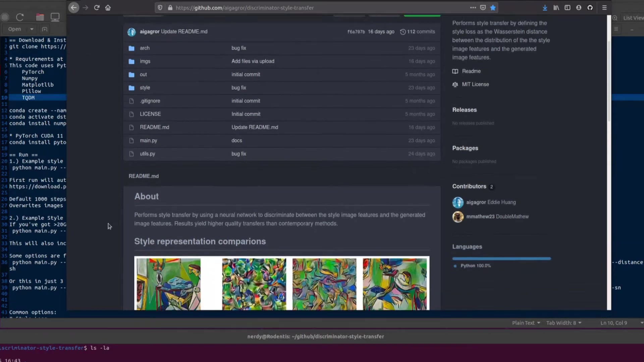Open aigagror profile link in commit header

tap(150, 32)
